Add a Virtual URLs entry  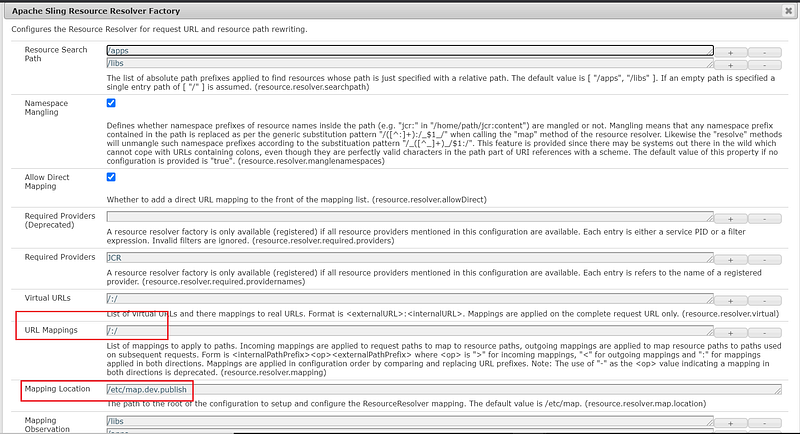731,301
